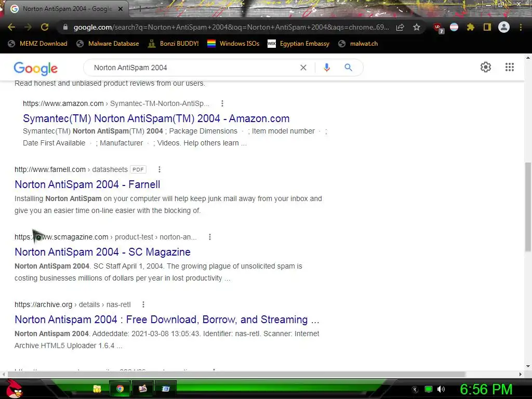This screenshot has width=532, height=399.
Task: Switch to Chrome in taskbar
Action: click(x=120, y=389)
